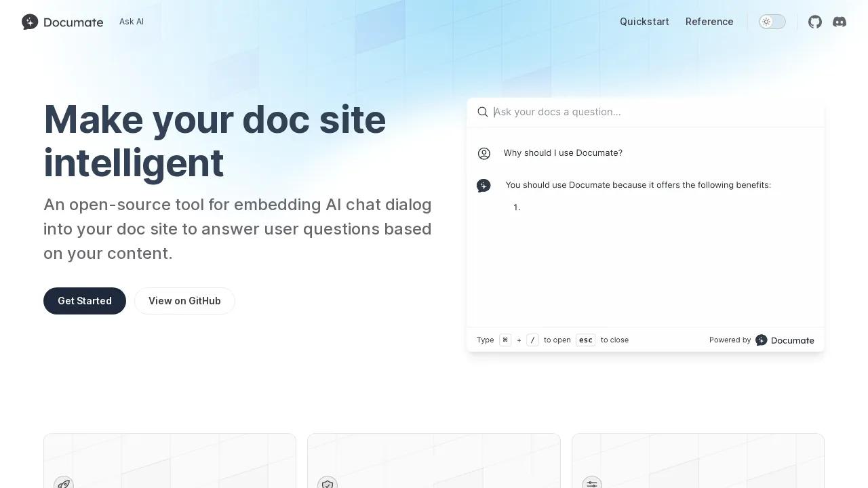This screenshot has height=488, width=868.
Task: Click the magnifier search icon in chat dialog
Action: pos(483,112)
